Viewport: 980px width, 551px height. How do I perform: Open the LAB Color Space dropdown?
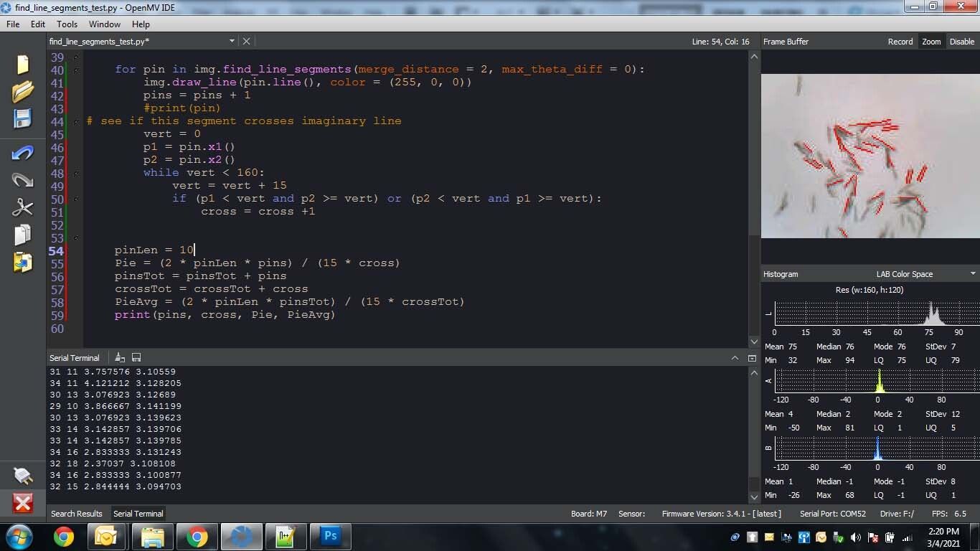coord(925,274)
